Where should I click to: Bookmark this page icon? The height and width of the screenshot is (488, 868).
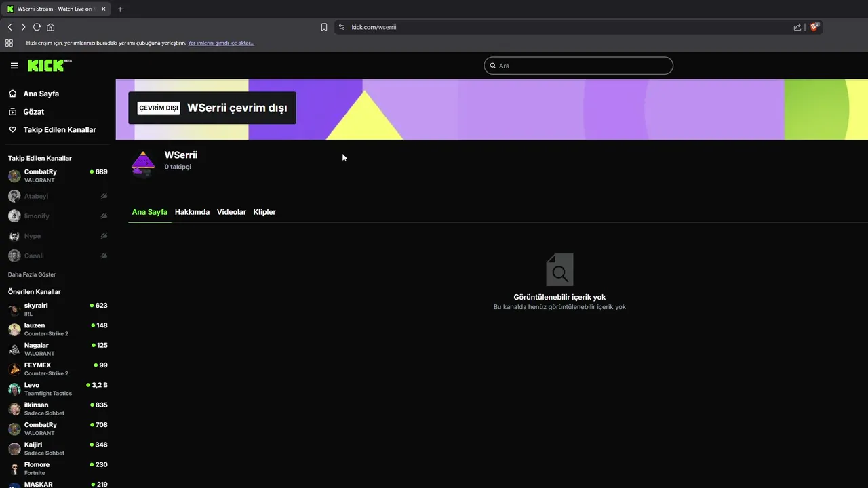[324, 27]
